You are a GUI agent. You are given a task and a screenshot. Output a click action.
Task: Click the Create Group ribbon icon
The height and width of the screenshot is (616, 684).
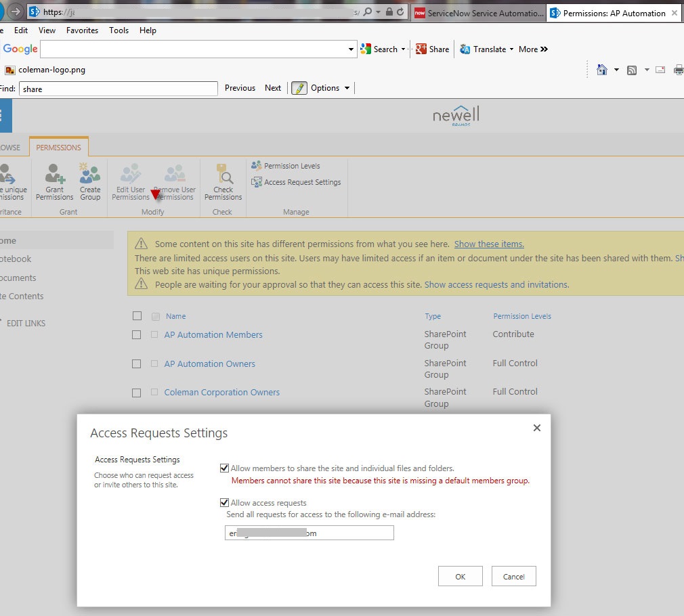[90, 174]
